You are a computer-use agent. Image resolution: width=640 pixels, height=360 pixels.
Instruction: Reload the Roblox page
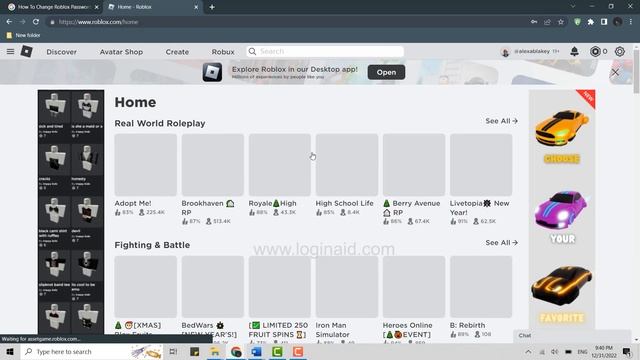pyautogui.click(x=36, y=22)
